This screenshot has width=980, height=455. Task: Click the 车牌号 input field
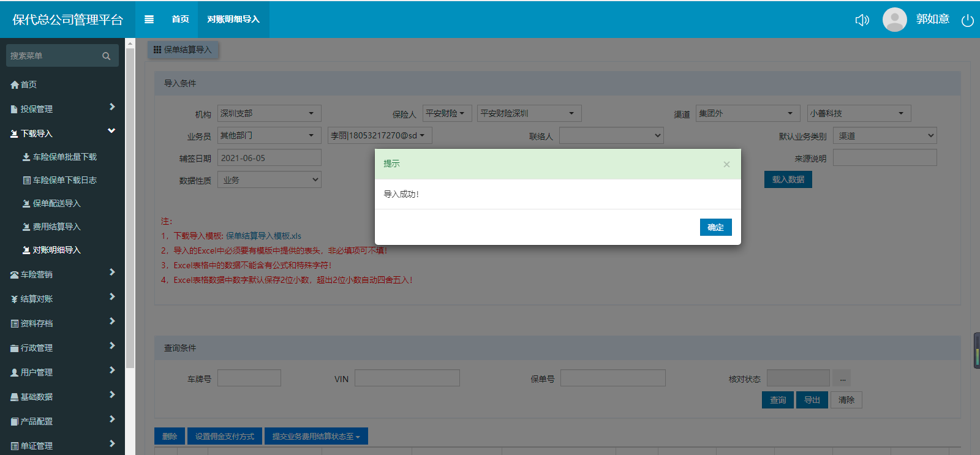[x=249, y=378]
